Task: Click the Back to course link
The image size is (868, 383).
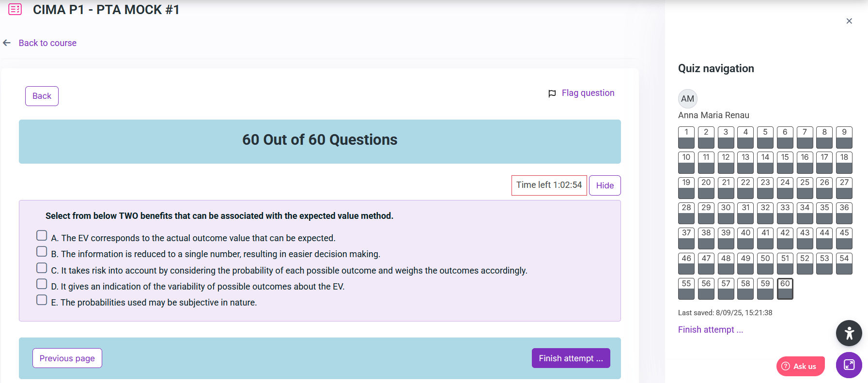Action: tap(47, 43)
